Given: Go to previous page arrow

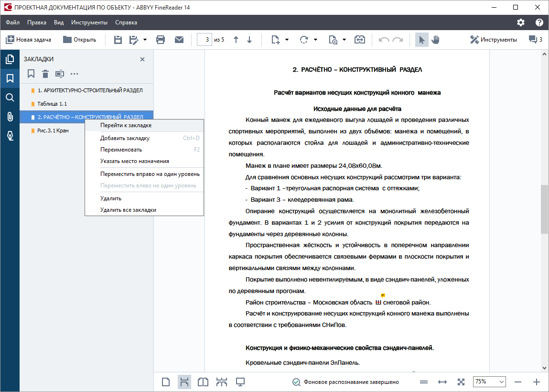Looking at the screenshot, I should click(236, 40).
